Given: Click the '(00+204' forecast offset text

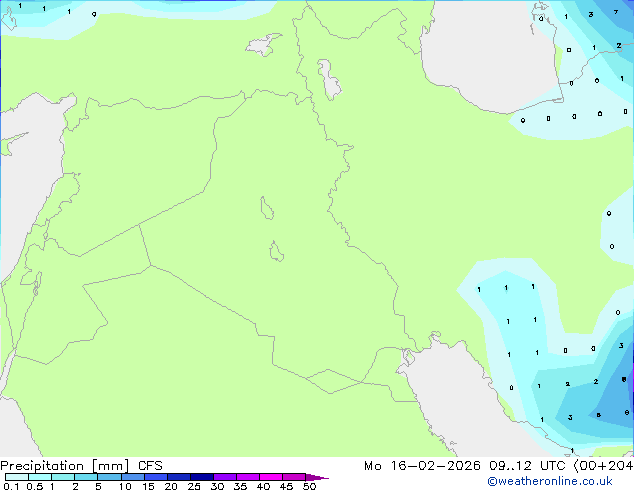Looking at the screenshot, I should (x=603, y=466).
